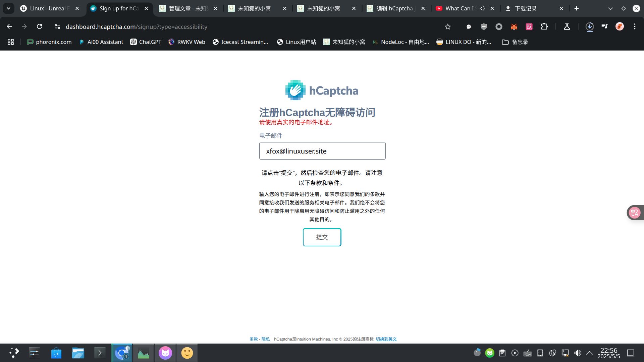Open Ai00 Assistant bookmark
Image resolution: width=644 pixels, height=362 pixels.
(x=101, y=42)
